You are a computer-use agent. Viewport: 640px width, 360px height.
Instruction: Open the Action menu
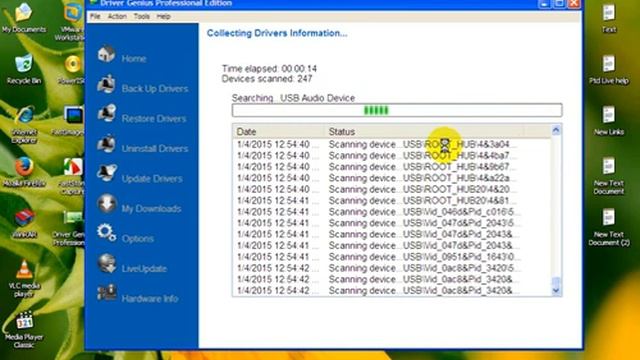[x=117, y=16]
